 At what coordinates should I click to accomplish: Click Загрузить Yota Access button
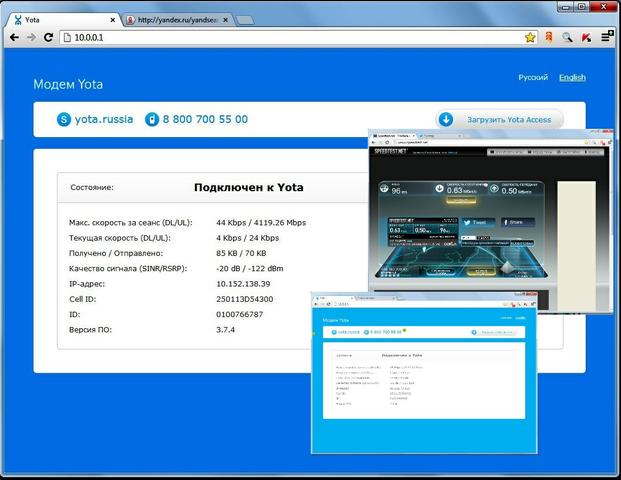click(x=500, y=119)
